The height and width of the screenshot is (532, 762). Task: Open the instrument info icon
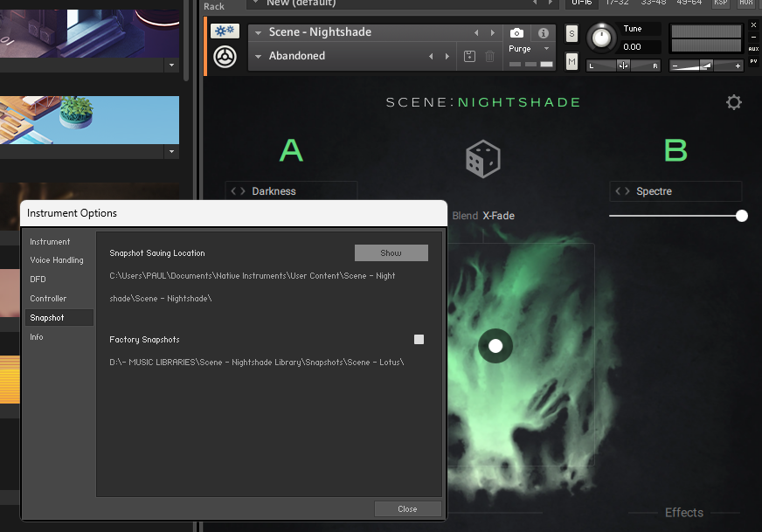coord(544,32)
